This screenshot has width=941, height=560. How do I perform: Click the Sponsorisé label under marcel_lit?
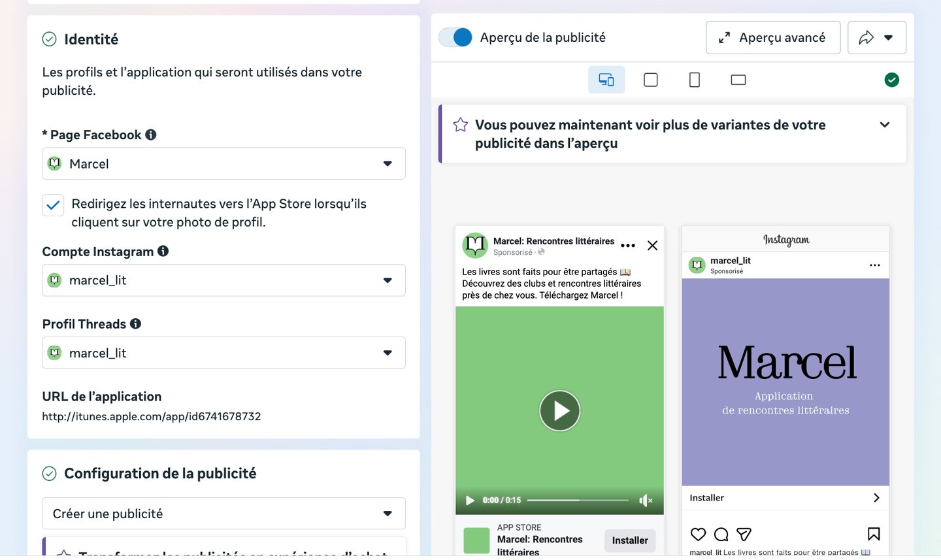[x=727, y=271]
